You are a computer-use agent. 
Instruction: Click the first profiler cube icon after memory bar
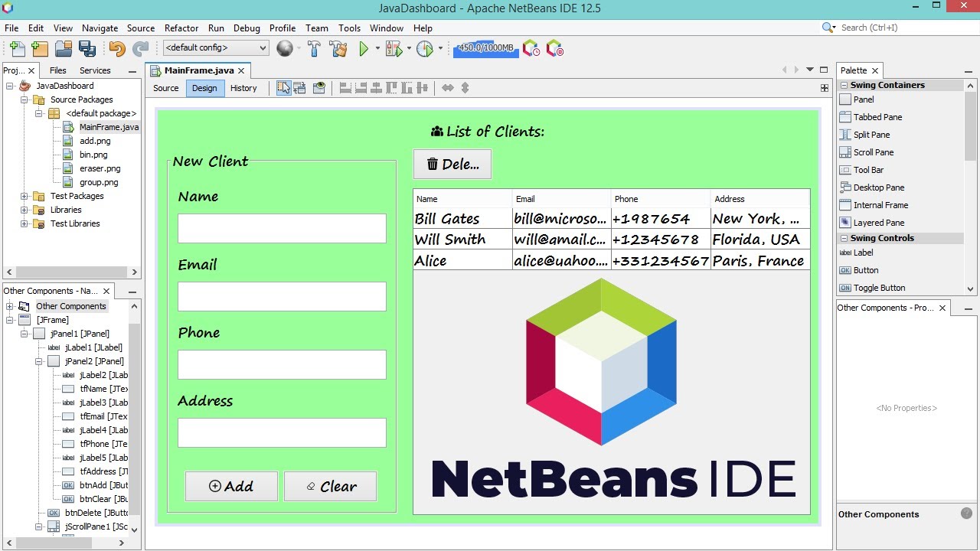coord(531,48)
